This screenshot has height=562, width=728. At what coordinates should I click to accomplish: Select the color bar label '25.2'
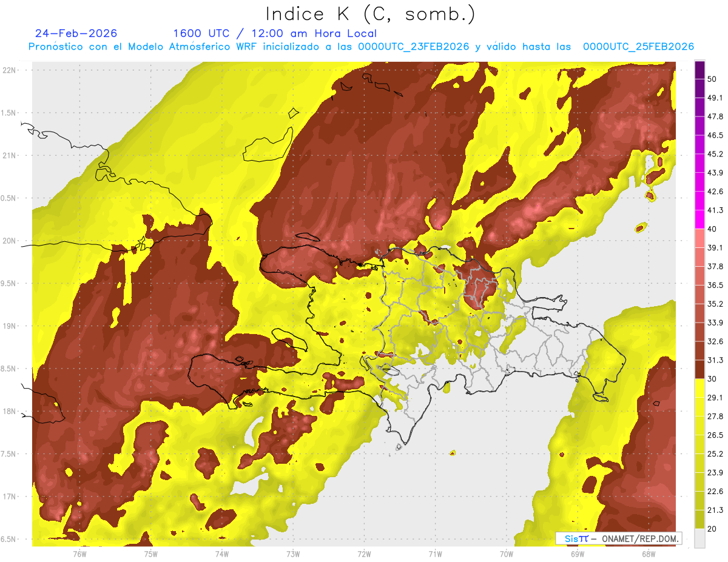click(715, 454)
